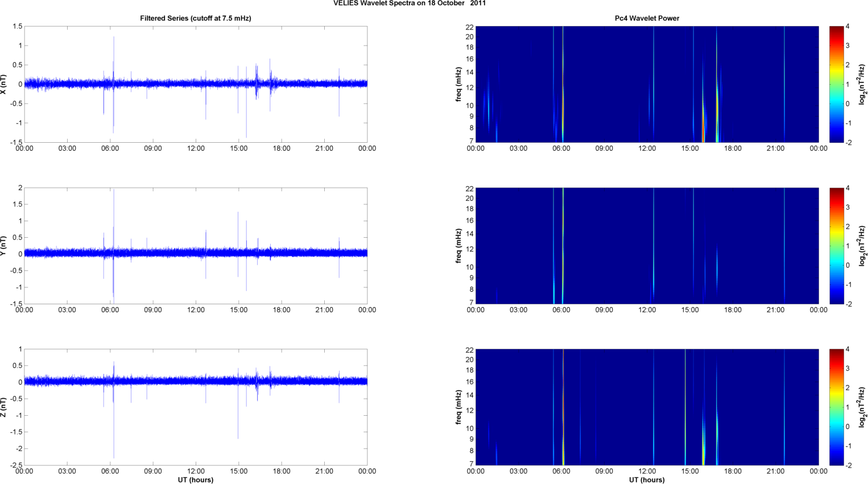Viewport: 868px width, 484px height.
Task: Click the Y (nT) filtered series plot
Action: [x=196, y=246]
